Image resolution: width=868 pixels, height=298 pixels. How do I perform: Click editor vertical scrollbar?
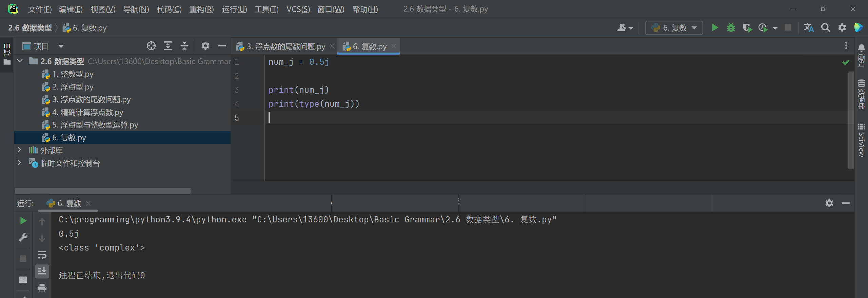(851, 120)
